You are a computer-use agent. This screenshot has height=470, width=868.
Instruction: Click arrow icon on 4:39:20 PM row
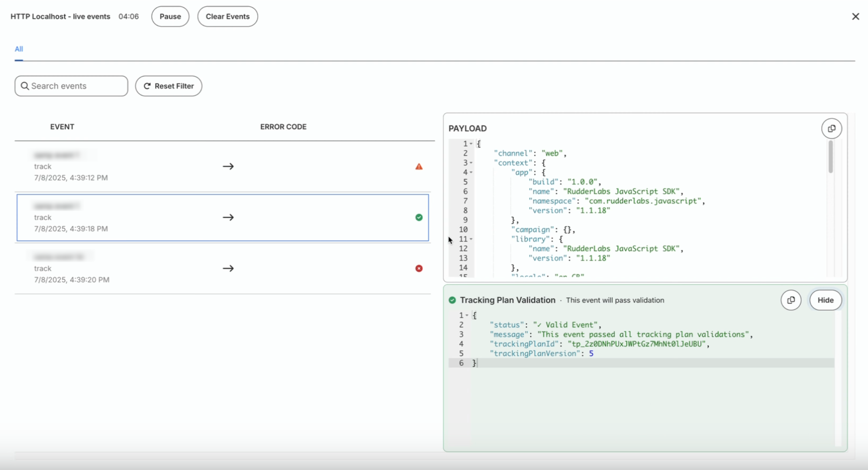click(x=228, y=269)
